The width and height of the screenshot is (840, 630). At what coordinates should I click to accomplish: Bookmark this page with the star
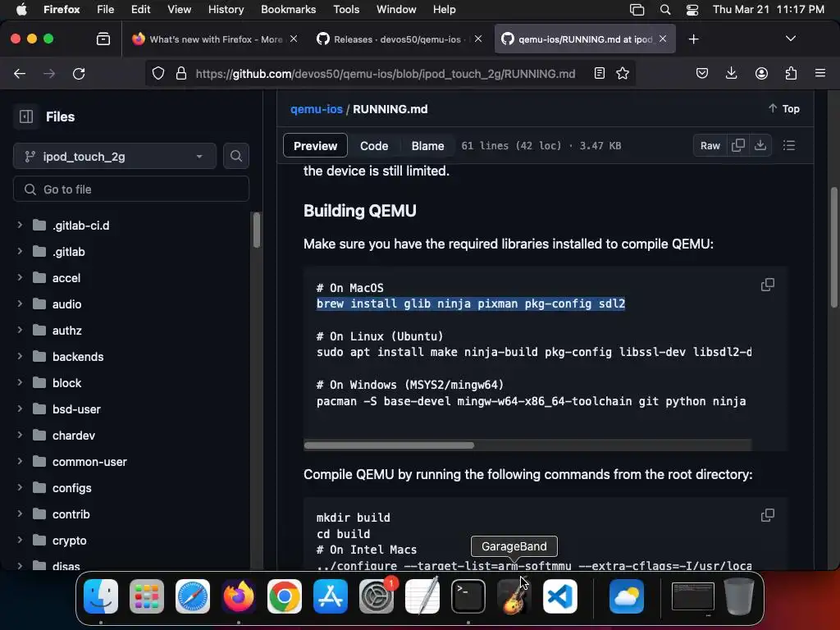tap(623, 73)
